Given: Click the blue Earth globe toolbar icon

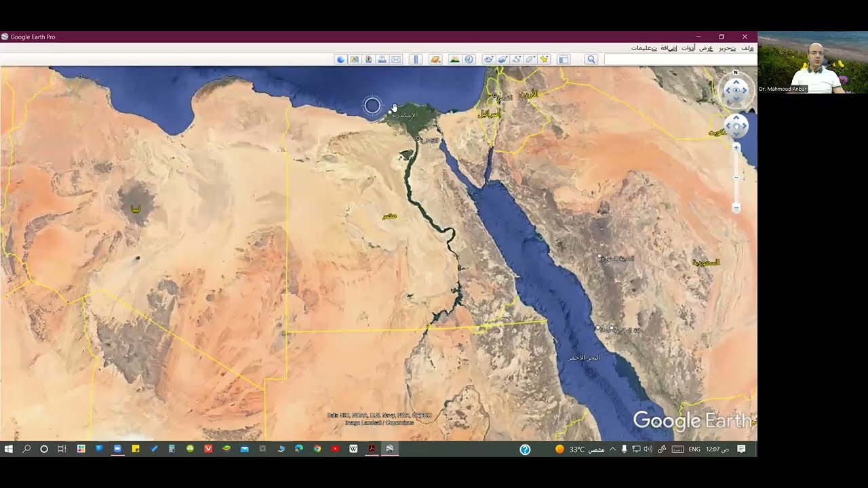Looking at the screenshot, I should [340, 60].
